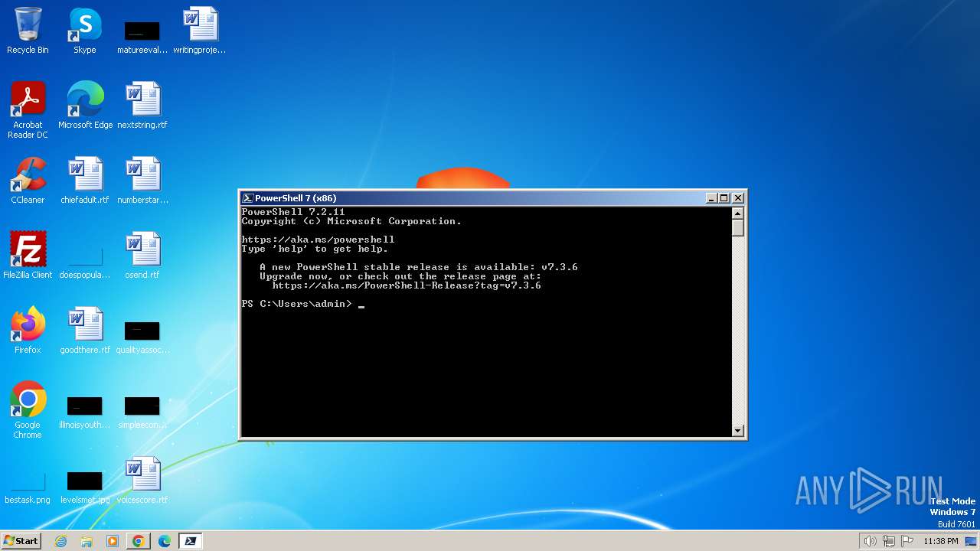Image resolution: width=980 pixels, height=551 pixels.
Task: Open Internet Explorer from the taskbar
Action: coord(60,541)
